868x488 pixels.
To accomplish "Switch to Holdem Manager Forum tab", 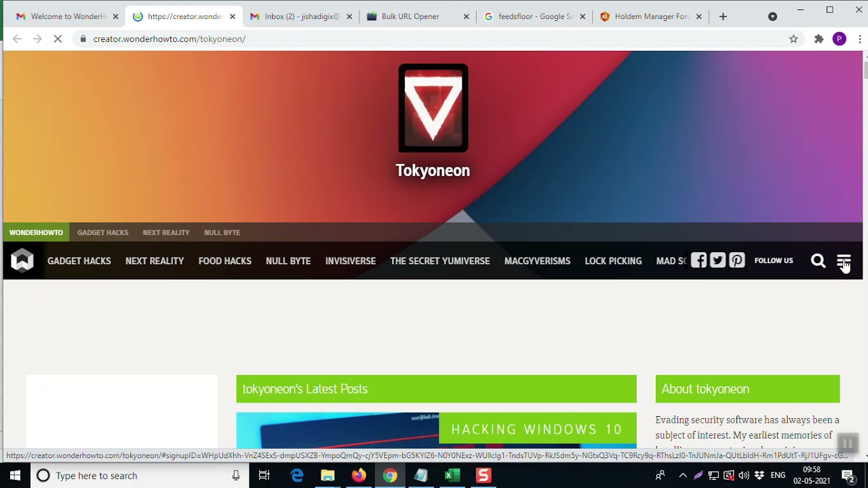I will 651,16.
